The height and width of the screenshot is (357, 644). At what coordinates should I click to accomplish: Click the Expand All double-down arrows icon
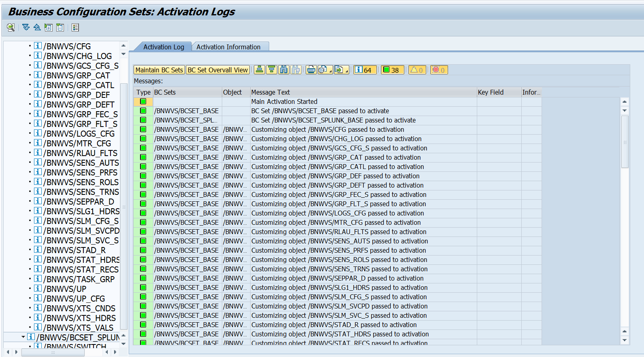pos(26,27)
